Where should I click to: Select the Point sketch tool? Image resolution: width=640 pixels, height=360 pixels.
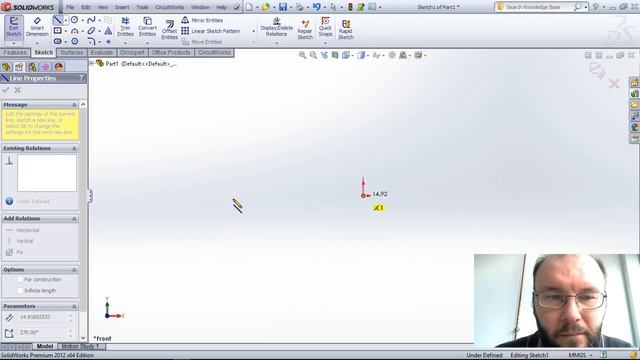click(108, 41)
